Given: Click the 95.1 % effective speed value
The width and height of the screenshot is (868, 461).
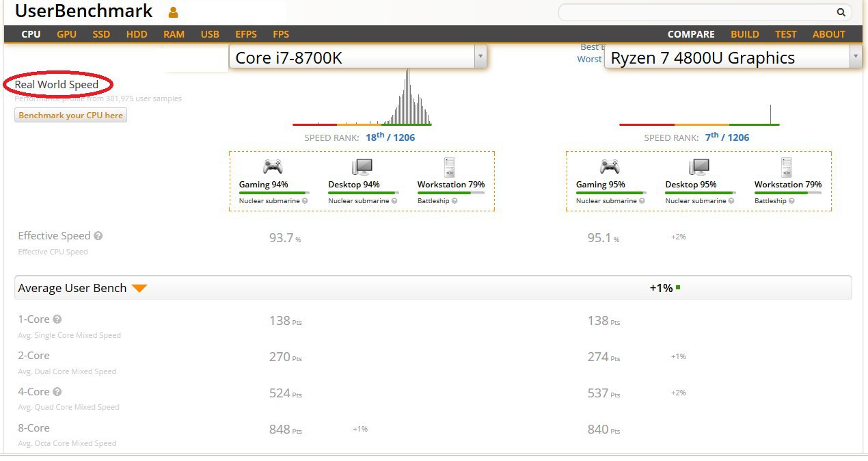Looking at the screenshot, I should point(603,238).
